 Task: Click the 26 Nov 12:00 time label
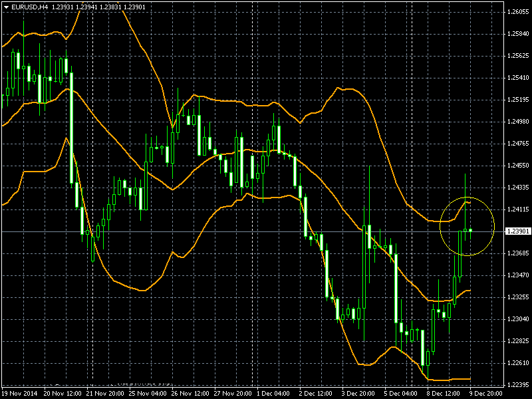pyautogui.click(x=190, y=394)
